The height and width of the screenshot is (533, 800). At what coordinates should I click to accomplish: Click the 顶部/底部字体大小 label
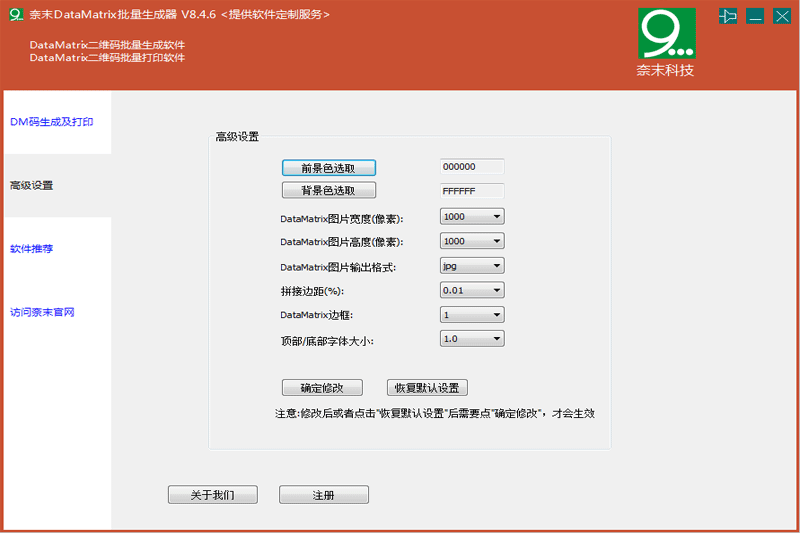327,341
